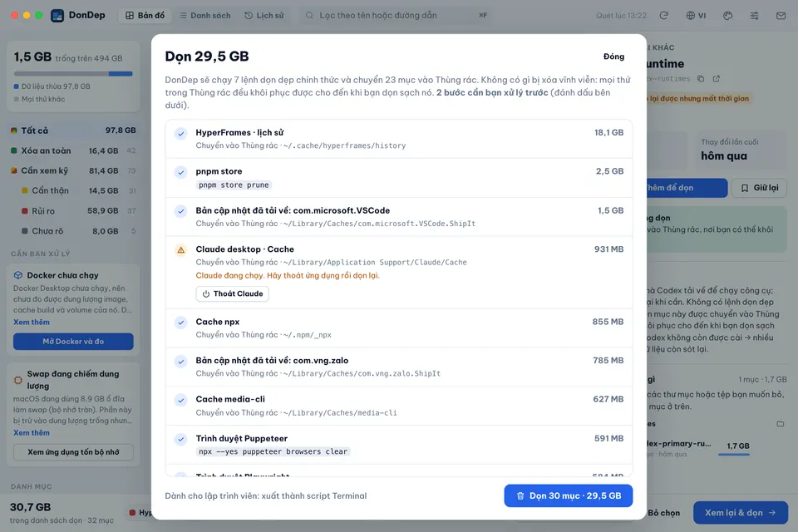Click the folder icon in right panel
Viewport: 798px width, 532px height.
point(781,424)
